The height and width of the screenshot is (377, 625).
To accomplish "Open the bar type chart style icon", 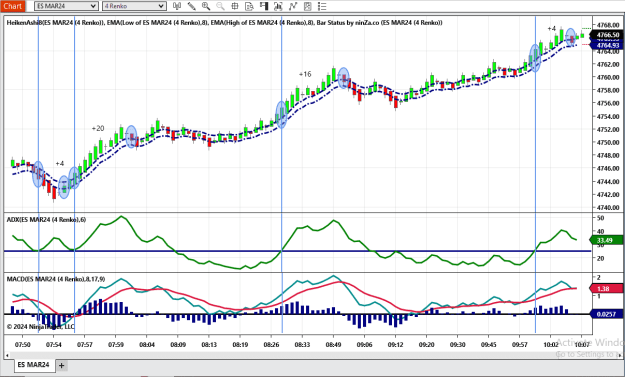I will [177, 6].
